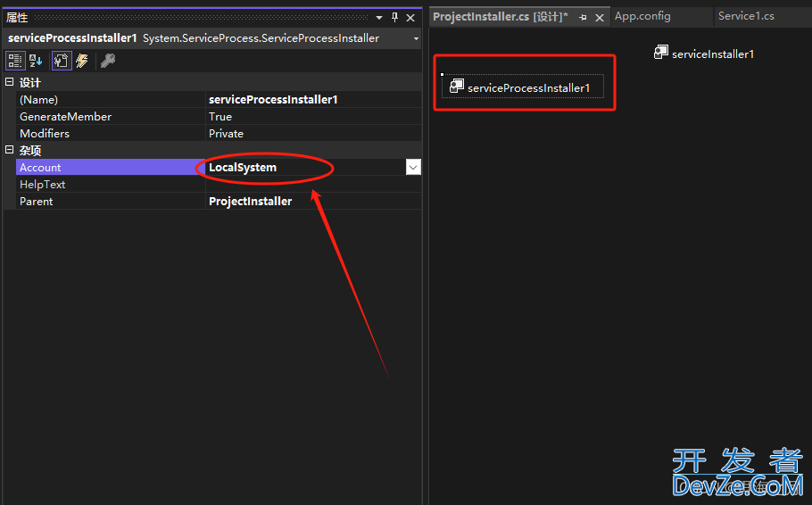Close the Properties panel
The height and width of the screenshot is (505, 812).
point(410,18)
